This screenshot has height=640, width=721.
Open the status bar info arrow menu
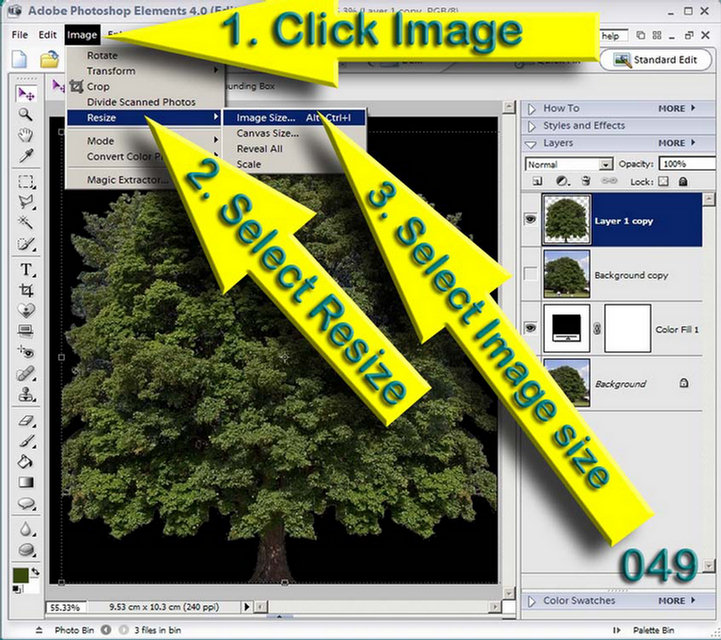pos(246,606)
